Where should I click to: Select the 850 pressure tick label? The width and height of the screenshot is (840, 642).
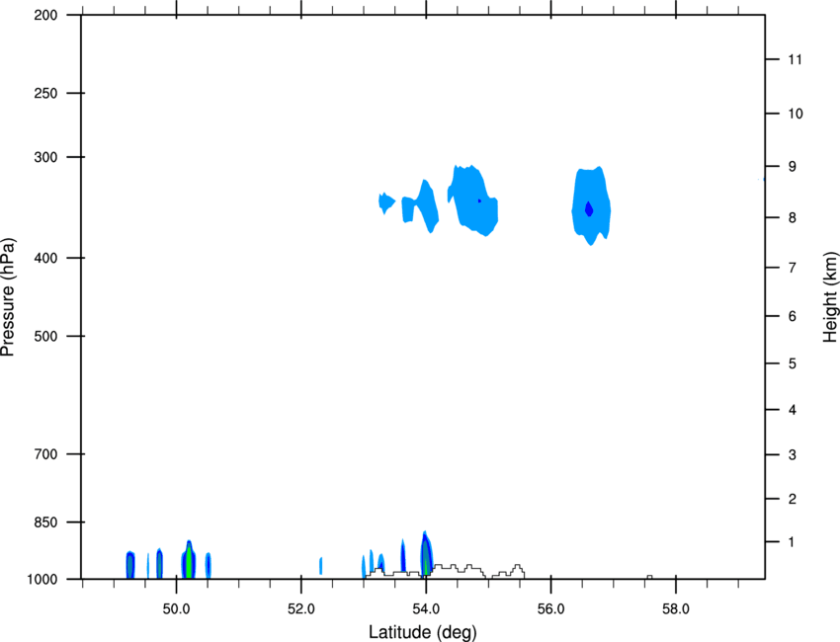pyautogui.click(x=45, y=522)
